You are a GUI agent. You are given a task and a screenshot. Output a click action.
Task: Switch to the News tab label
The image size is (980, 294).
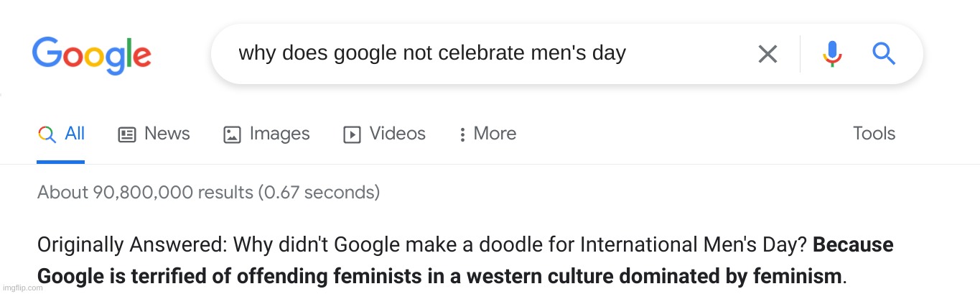coord(167,134)
